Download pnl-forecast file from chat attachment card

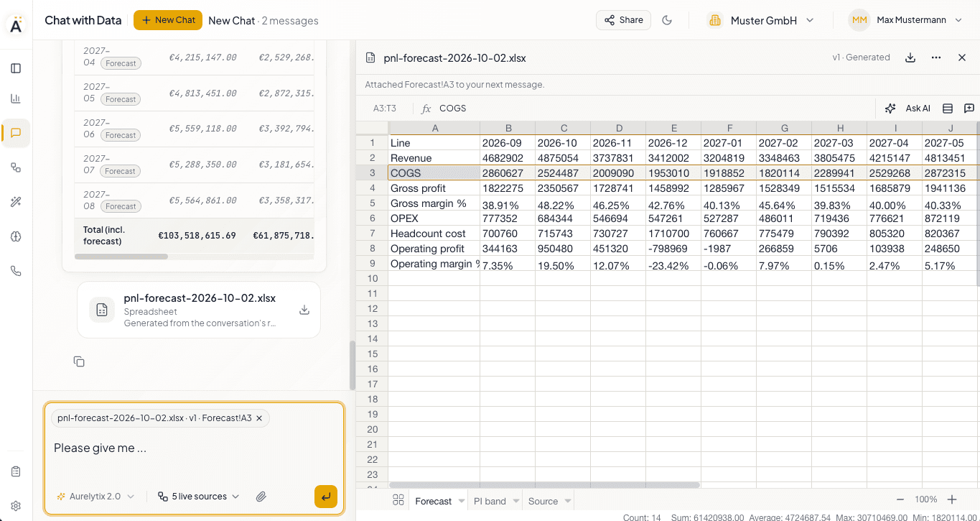point(304,310)
